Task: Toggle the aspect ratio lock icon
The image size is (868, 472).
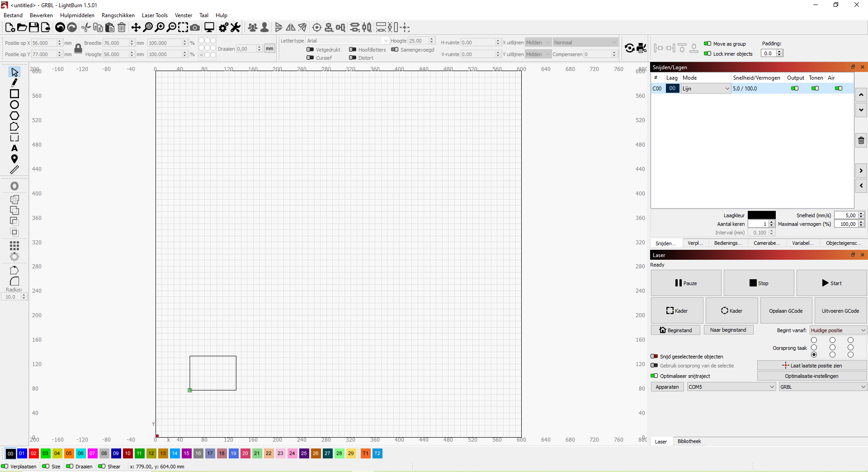Action: 78,48
